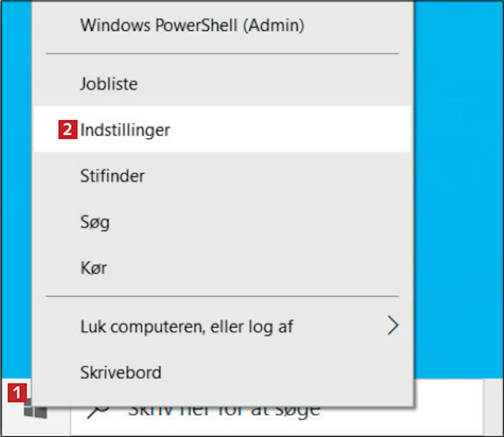The height and width of the screenshot is (437, 504).
Task: Click the magnifier icon in taskbar search
Action: tap(98, 410)
